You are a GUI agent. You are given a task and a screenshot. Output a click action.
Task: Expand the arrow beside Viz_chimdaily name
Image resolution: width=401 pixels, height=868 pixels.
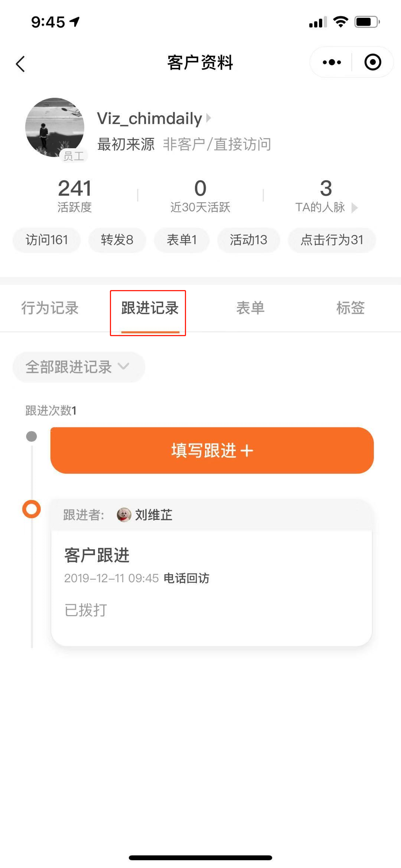(209, 118)
